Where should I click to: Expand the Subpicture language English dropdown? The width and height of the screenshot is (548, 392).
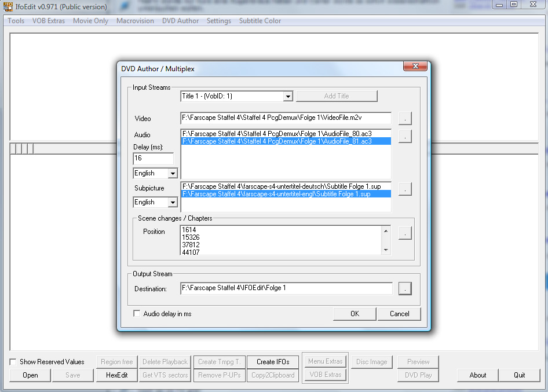[x=172, y=202]
